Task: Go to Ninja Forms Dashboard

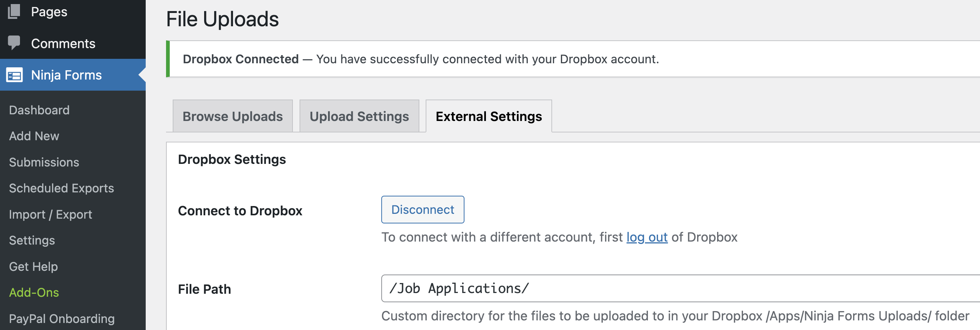Action: pyautogui.click(x=39, y=110)
